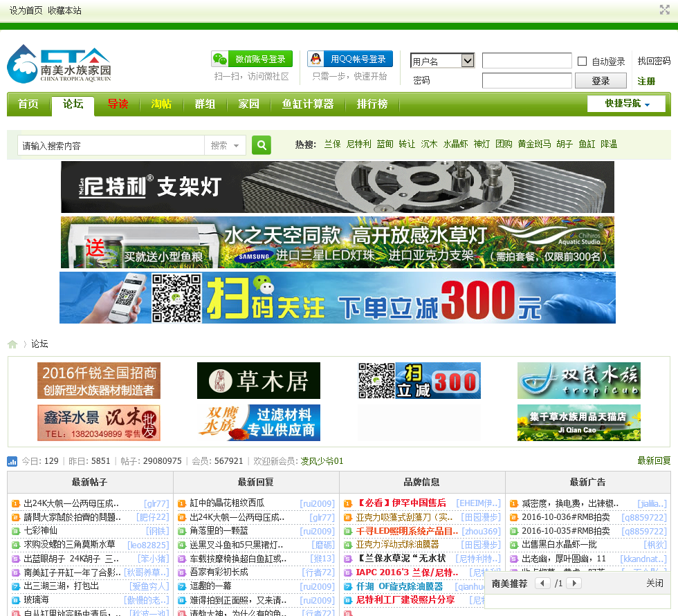
Task: Click the 论坛 breadcrumb link
Action: (x=40, y=344)
